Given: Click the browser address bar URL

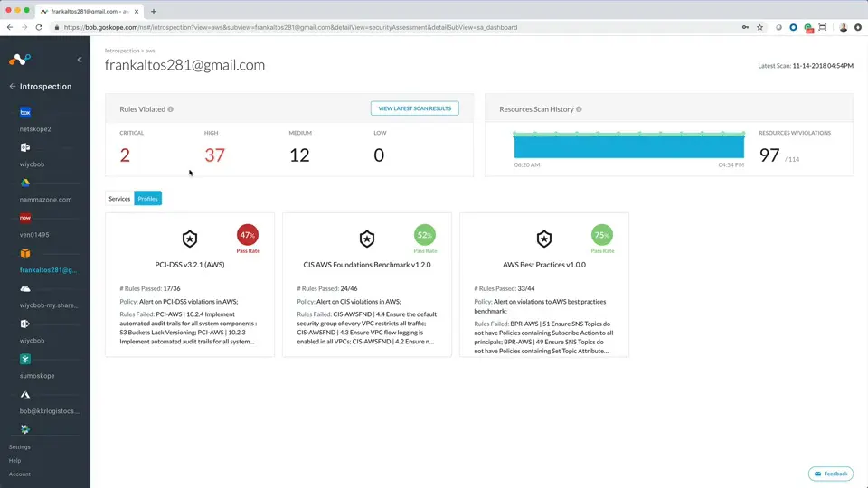Looking at the screenshot, I should [x=290, y=27].
